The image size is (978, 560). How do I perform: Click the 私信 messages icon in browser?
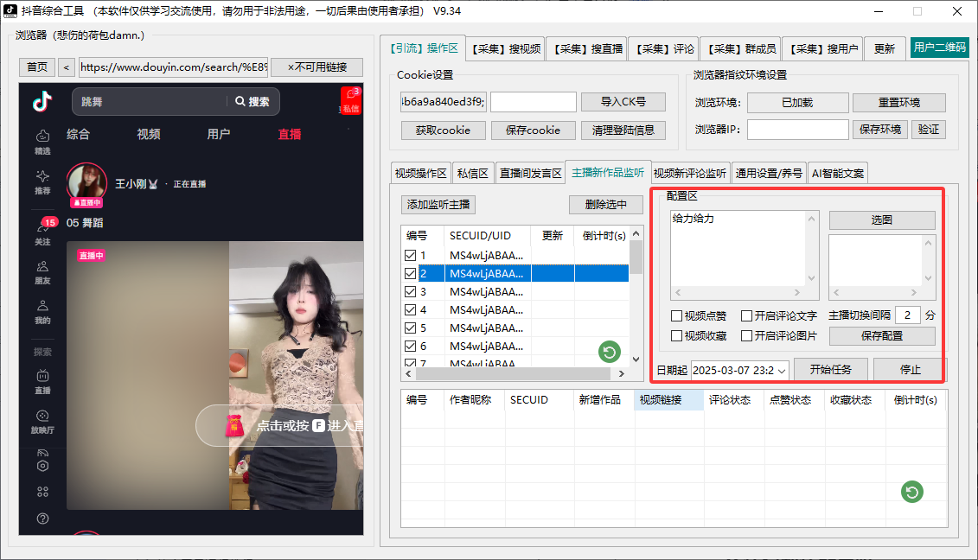point(350,100)
